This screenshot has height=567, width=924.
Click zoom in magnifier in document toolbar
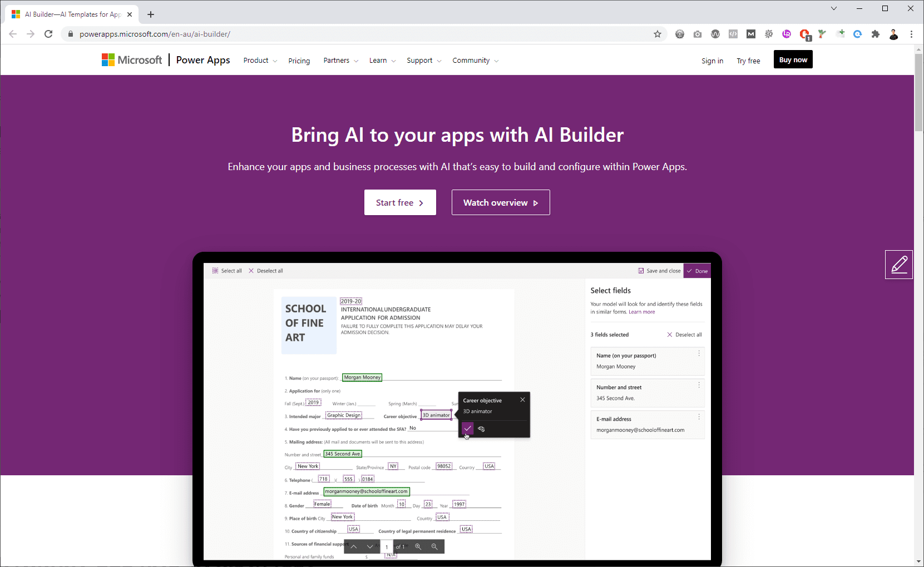tap(418, 546)
